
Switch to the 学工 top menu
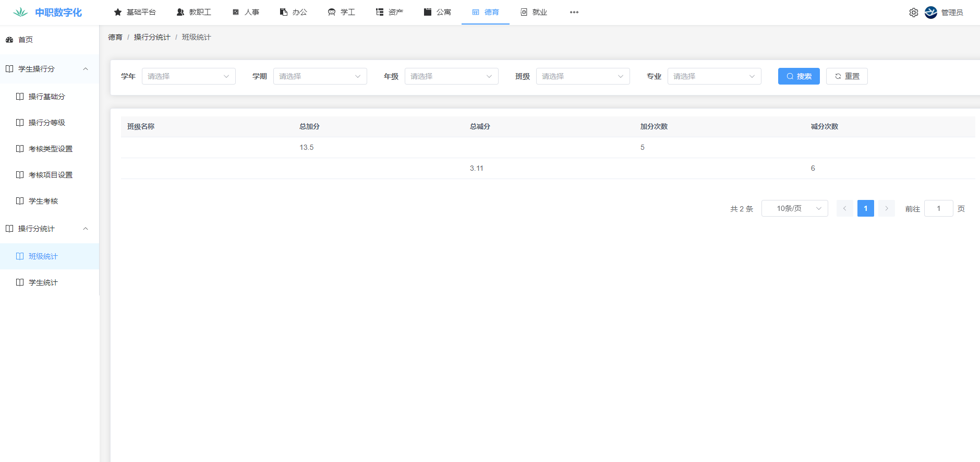[x=342, y=12]
